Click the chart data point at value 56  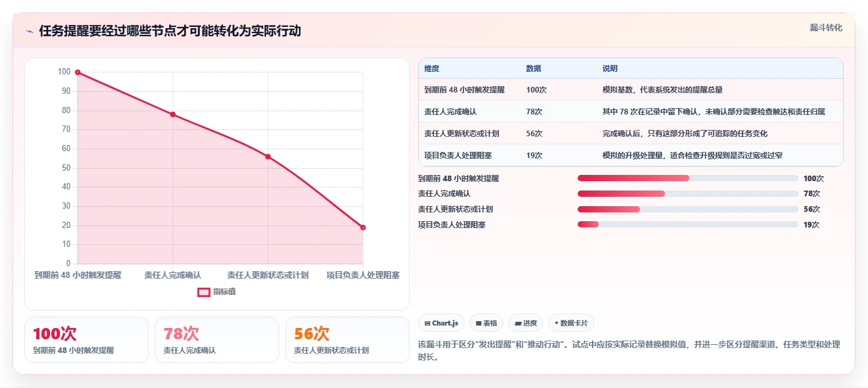point(268,157)
